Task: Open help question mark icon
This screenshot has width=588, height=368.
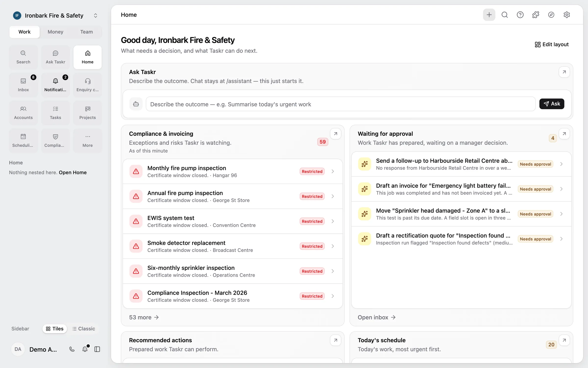Action: coord(520,15)
